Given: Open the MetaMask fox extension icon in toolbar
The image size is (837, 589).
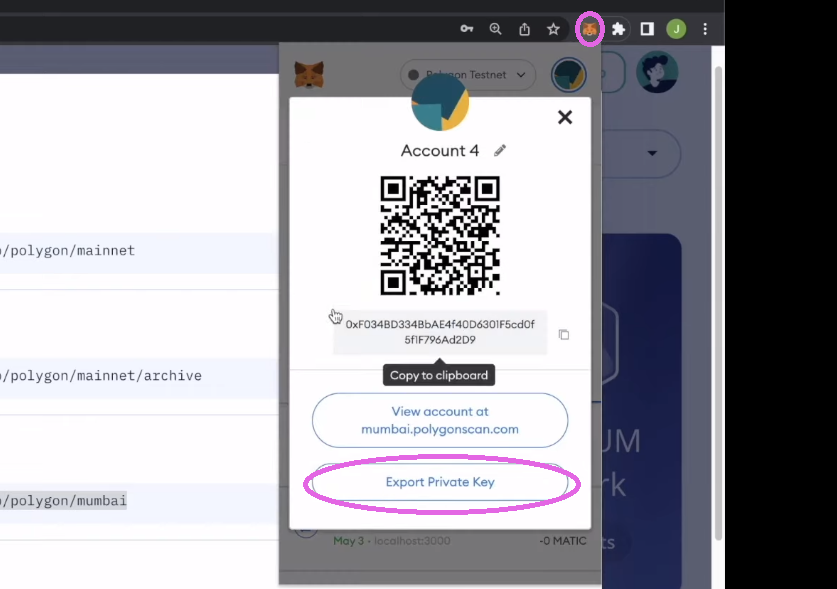Looking at the screenshot, I should [x=589, y=29].
